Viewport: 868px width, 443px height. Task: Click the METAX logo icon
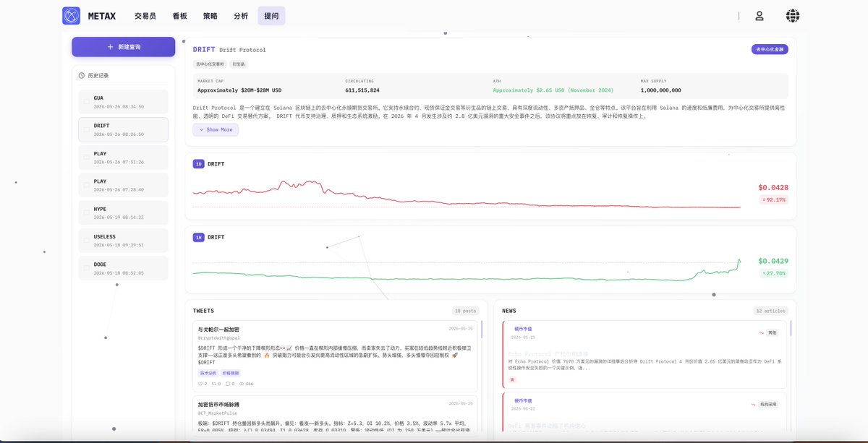71,16
